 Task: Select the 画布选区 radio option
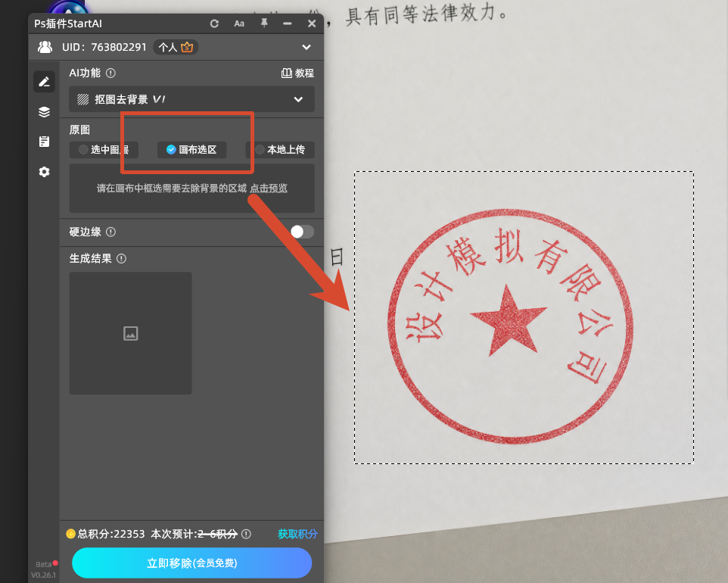coord(191,150)
